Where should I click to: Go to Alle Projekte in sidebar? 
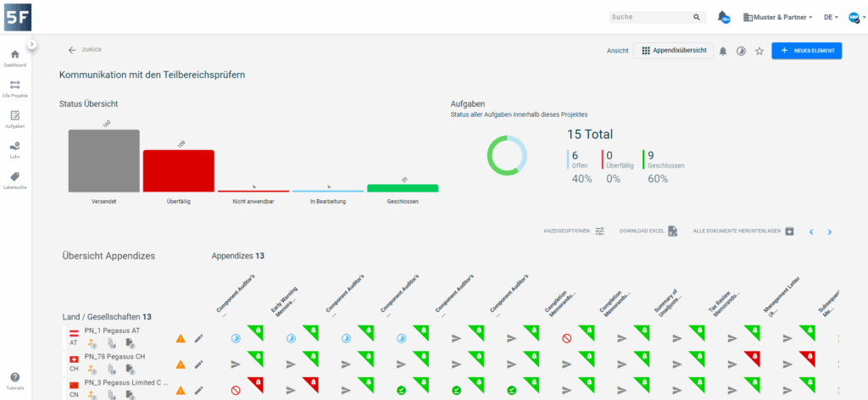point(14,87)
